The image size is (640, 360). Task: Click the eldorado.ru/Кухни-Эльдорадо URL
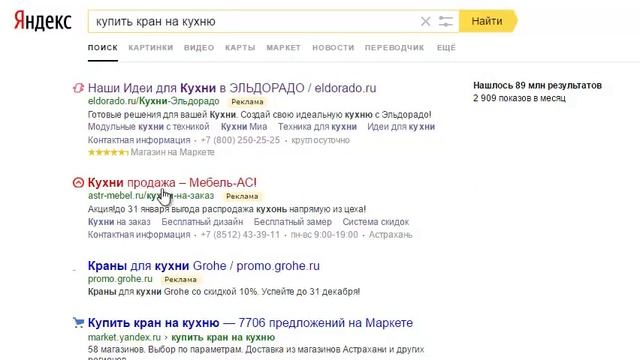point(153,101)
